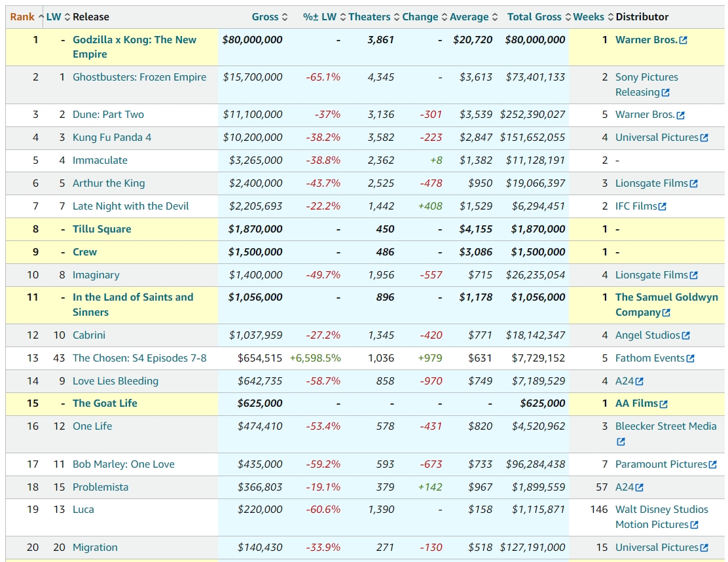The width and height of the screenshot is (728, 562).
Task: Click external link icon beside Angel Studios
Action: coord(685,335)
